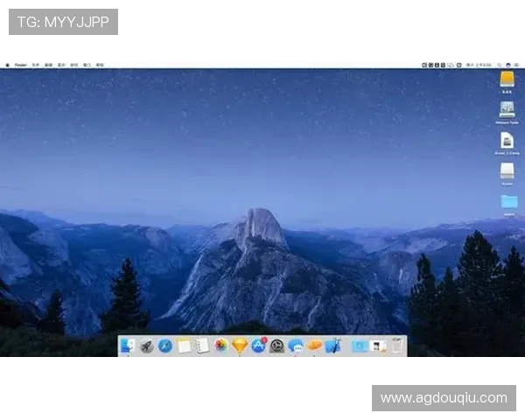Open Safari compass icon in dock
Viewport: 525px width, 420px height.
coord(165,346)
